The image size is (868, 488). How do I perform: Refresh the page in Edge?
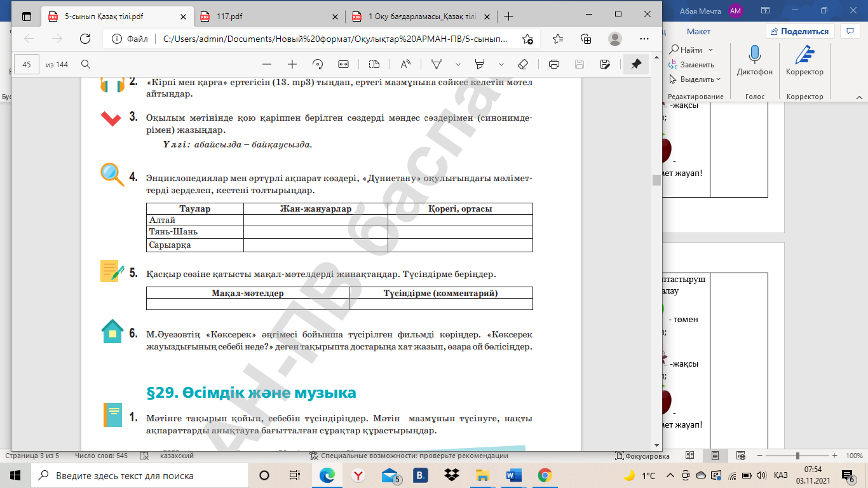(x=85, y=39)
